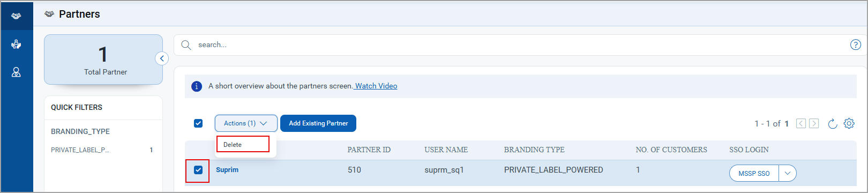Click the MSSP SSO button
The width and height of the screenshot is (868, 193).
coord(754,173)
